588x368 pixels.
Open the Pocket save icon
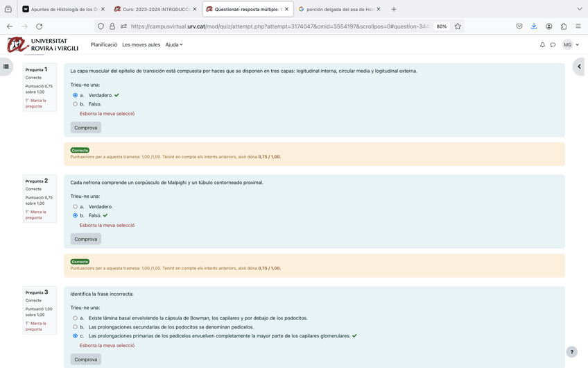(x=519, y=26)
